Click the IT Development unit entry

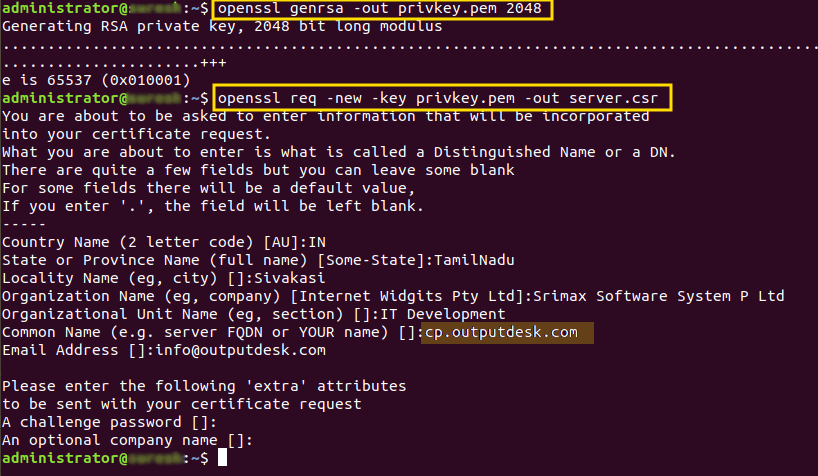[x=442, y=314]
